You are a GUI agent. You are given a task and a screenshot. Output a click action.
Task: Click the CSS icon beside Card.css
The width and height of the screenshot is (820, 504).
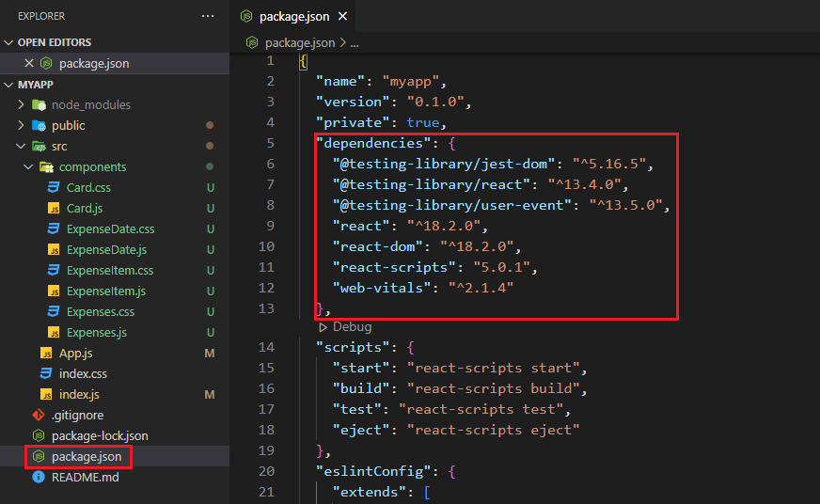54,187
